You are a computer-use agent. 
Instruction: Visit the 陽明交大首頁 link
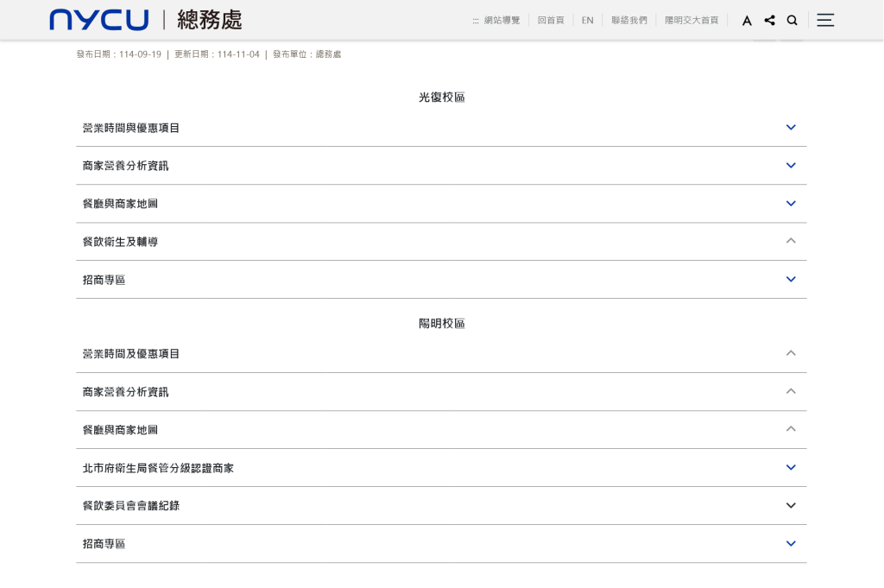coord(691,20)
